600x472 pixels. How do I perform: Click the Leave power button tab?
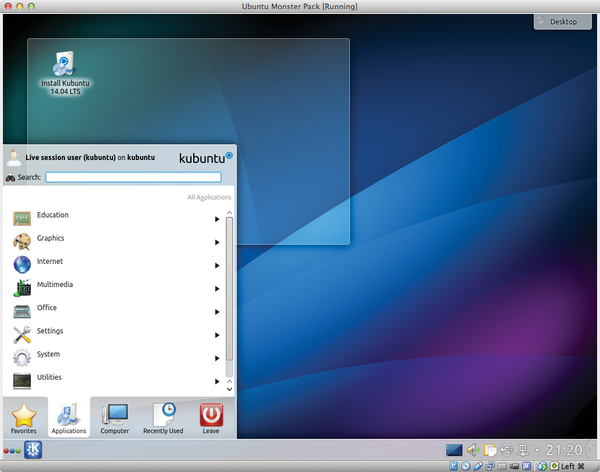point(211,417)
